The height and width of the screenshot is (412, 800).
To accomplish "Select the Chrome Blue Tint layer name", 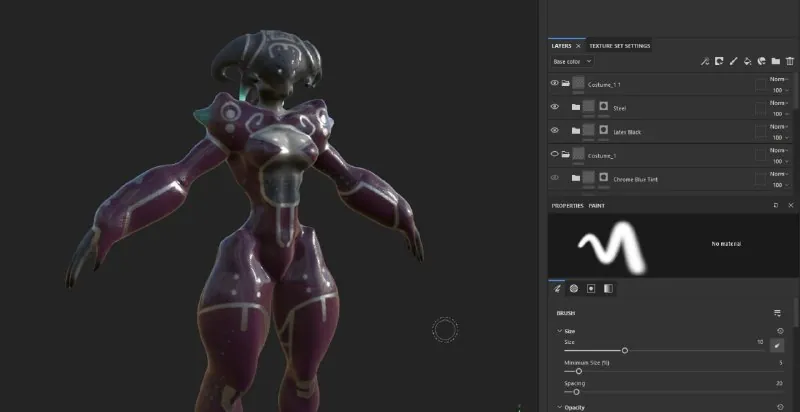I will tap(635, 179).
